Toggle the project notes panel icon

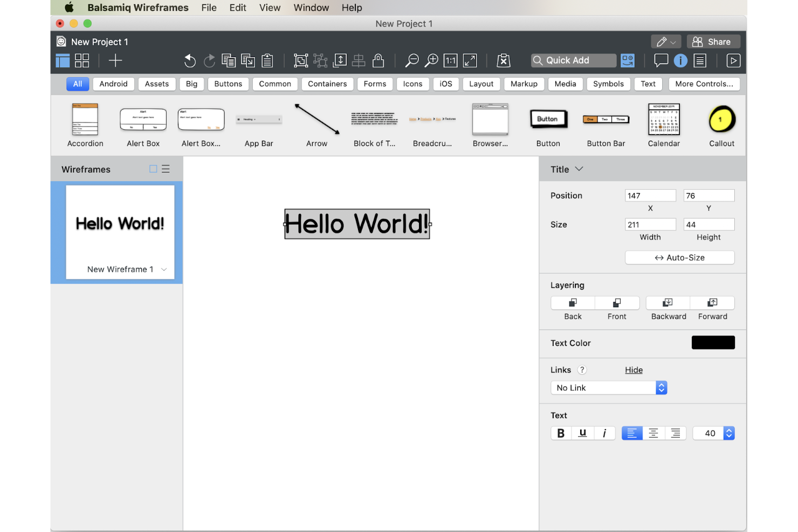point(700,60)
